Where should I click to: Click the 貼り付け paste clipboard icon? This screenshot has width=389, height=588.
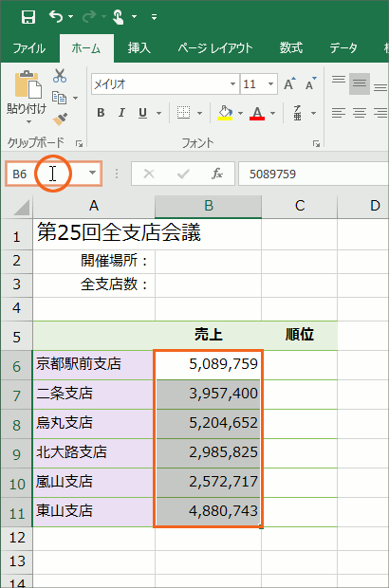coord(28,84)
